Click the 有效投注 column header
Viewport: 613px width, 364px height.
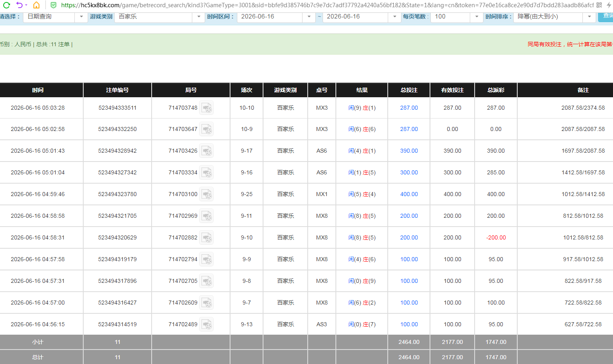[453, 90]
